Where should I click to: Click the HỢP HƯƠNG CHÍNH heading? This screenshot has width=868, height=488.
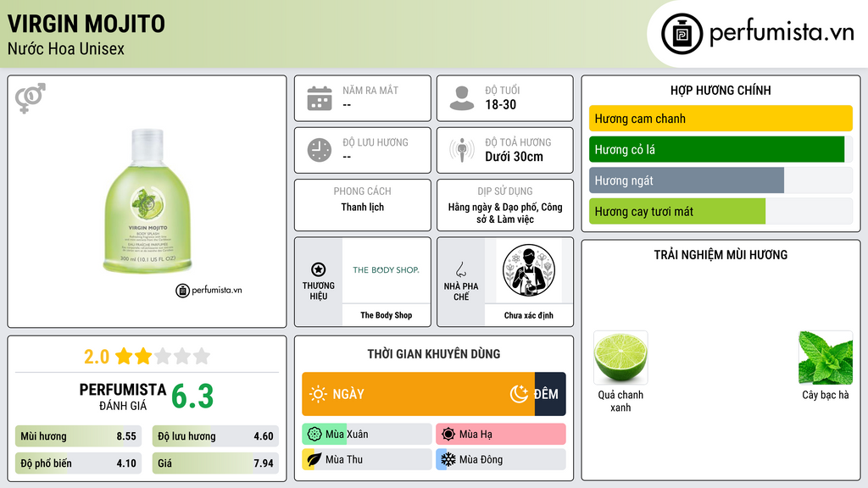pos(721,90)
